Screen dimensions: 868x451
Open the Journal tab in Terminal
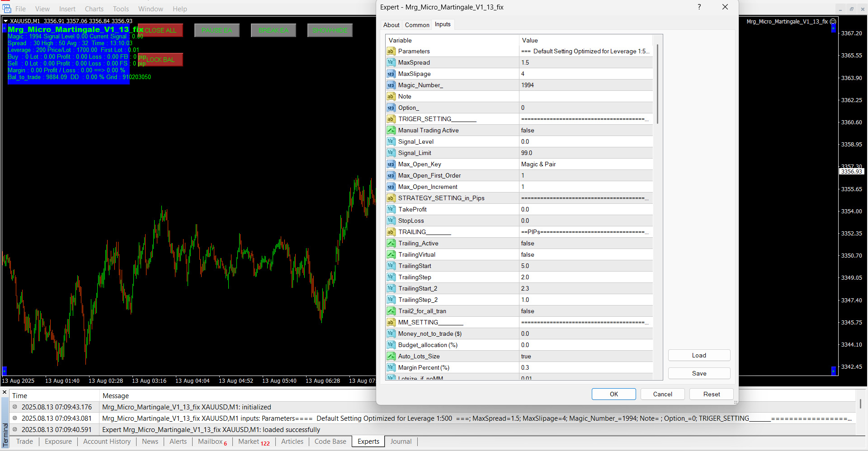(x=401, y=442)
